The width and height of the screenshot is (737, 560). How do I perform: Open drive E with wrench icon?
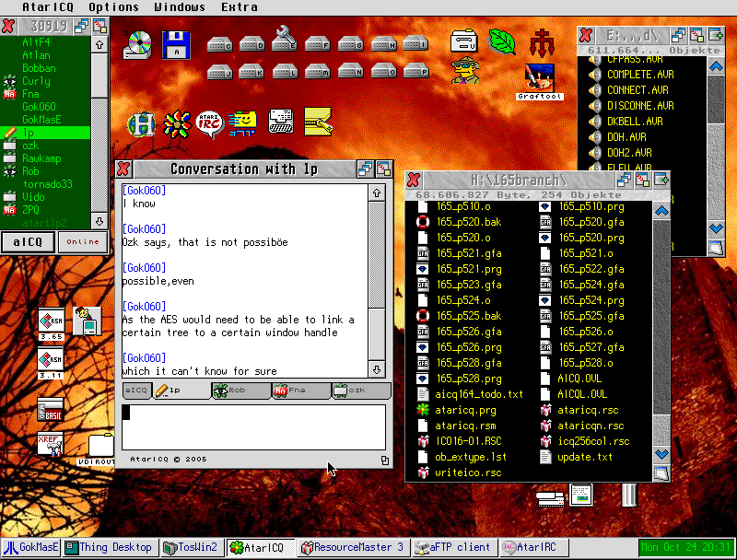[x=285, y=39]
